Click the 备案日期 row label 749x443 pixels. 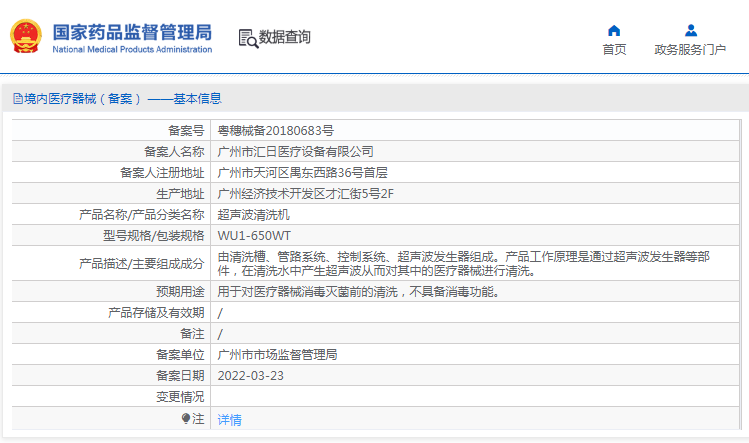[x=180, y=376]
